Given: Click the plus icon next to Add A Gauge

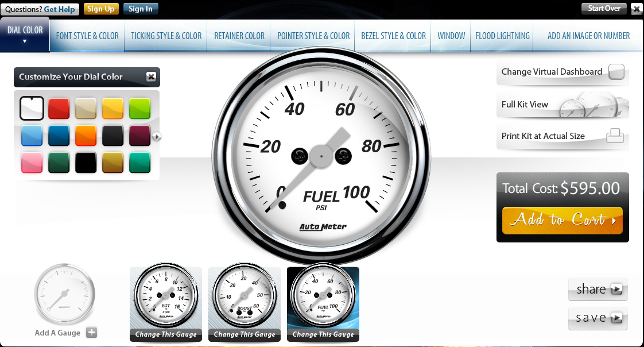Looking at the screenshot, I should point(92,333).
